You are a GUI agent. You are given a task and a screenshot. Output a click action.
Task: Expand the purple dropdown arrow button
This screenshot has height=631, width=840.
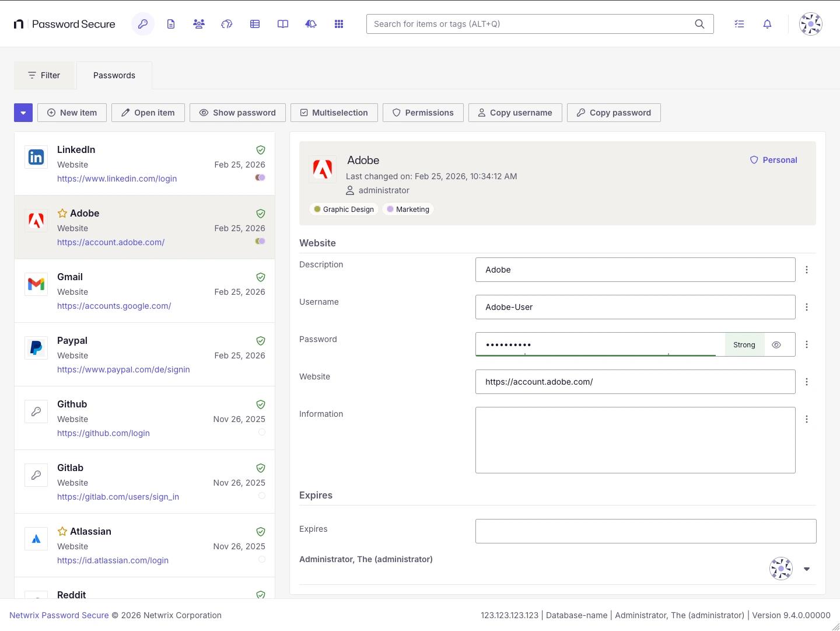(x=23, y=113)
